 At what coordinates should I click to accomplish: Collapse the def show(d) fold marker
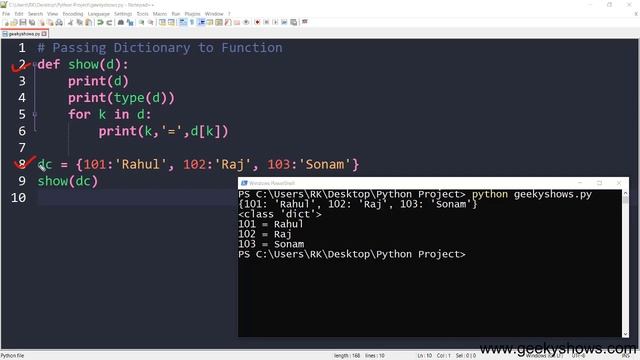pos(35,64)
